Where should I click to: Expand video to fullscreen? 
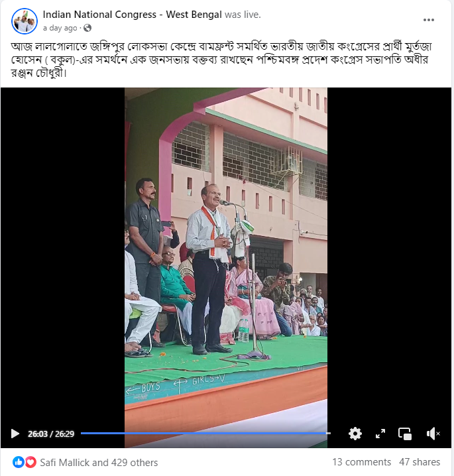click(x=380, y=434)
